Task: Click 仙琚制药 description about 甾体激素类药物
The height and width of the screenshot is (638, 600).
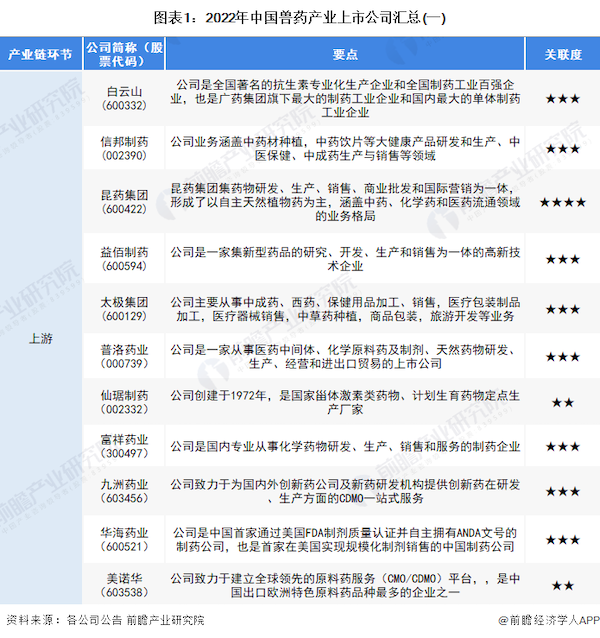Action: [345, 402]
